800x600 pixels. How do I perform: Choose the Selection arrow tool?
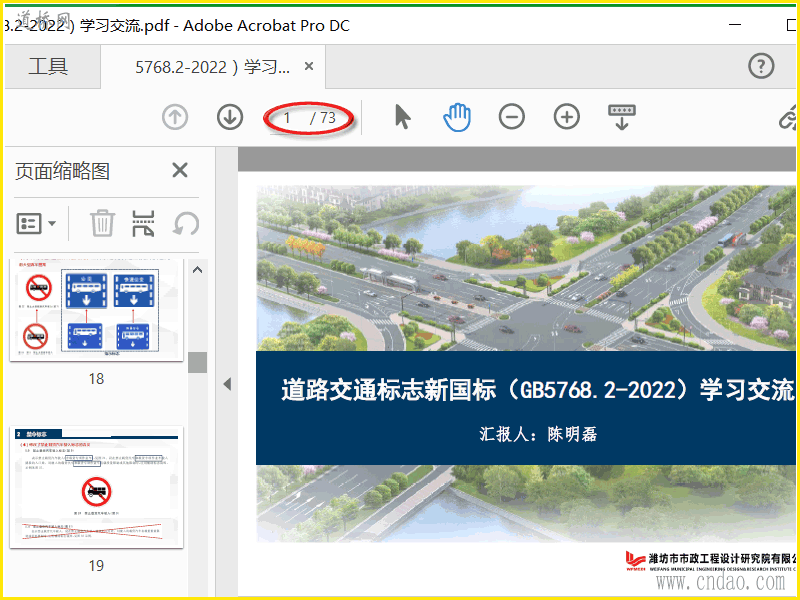click(403, 117)
